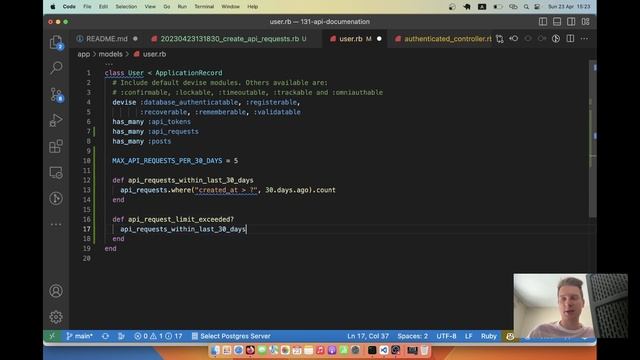Click Ln 17, Col 37 to go to a line
This screenshot has width=640, height=360.
coord(368,336)
